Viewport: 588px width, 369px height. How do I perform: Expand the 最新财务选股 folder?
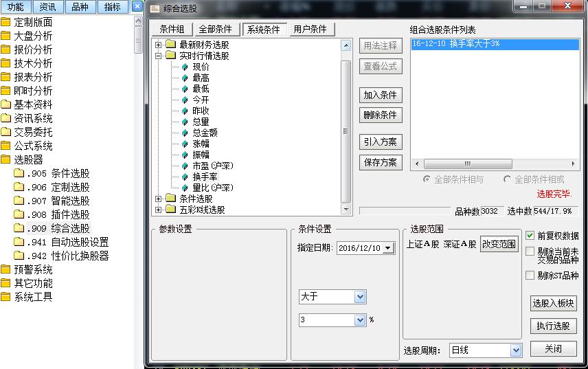158,45
